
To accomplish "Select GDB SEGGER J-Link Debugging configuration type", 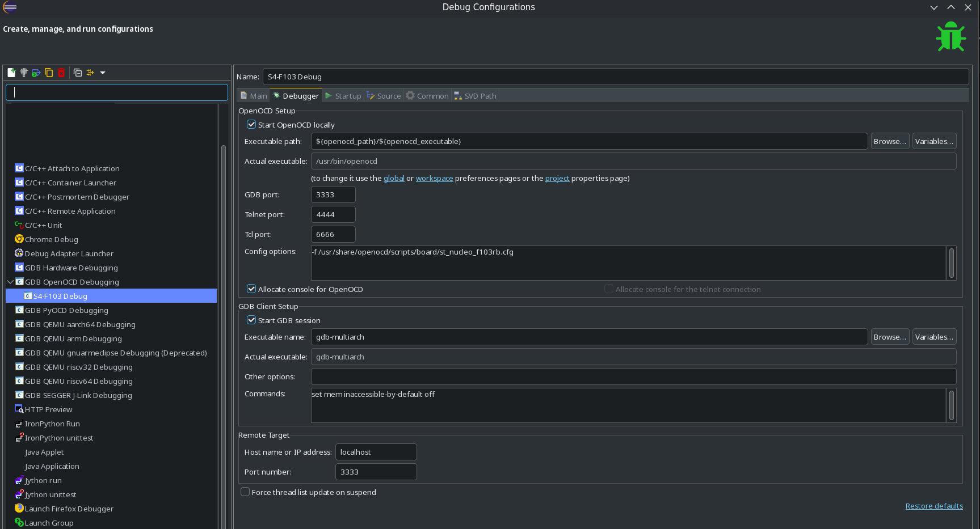I will pyautogui.click(x=78, y=395).
